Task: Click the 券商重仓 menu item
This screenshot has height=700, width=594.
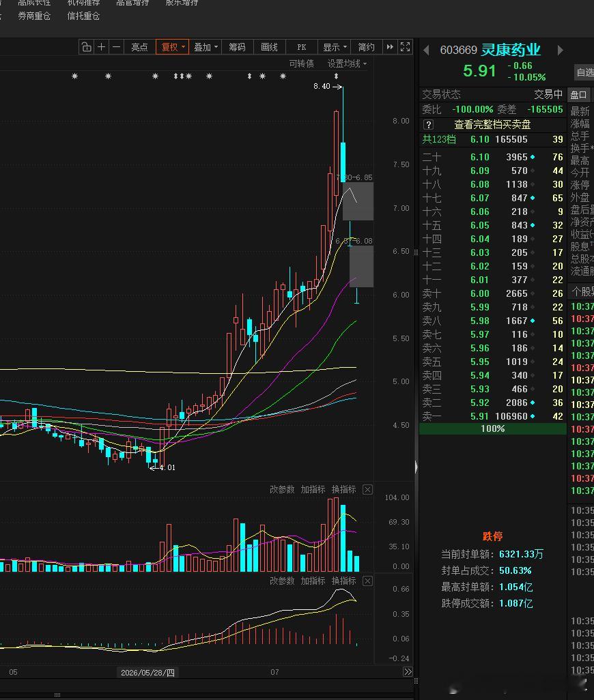Action: tap(34, 16)
